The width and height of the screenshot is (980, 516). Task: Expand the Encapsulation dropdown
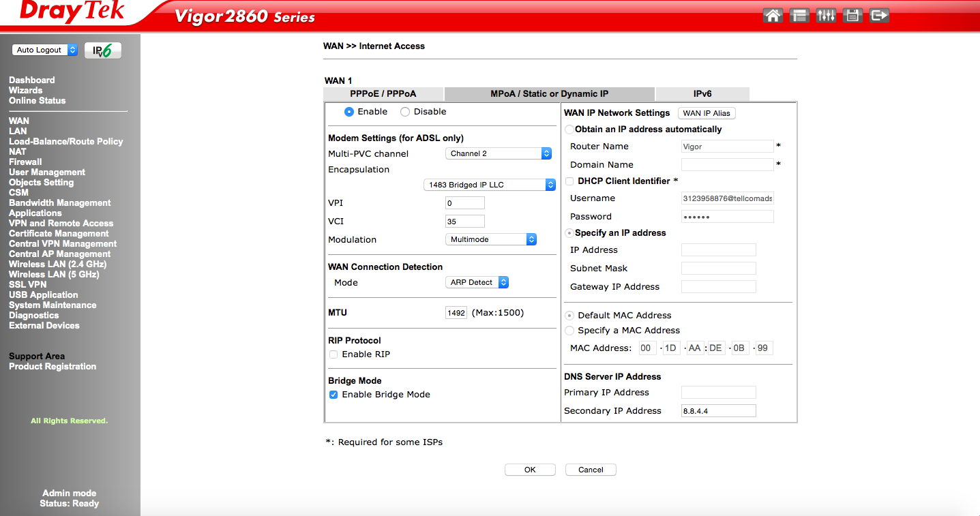490,185
